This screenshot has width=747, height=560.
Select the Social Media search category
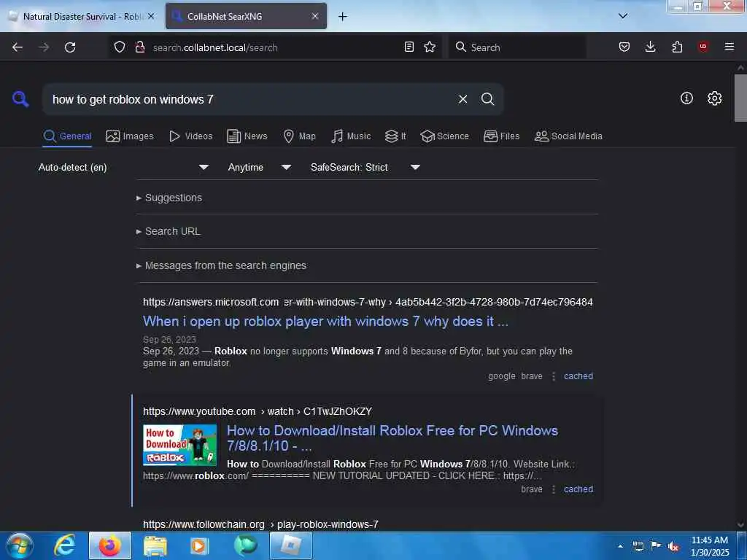click(568, 136)
